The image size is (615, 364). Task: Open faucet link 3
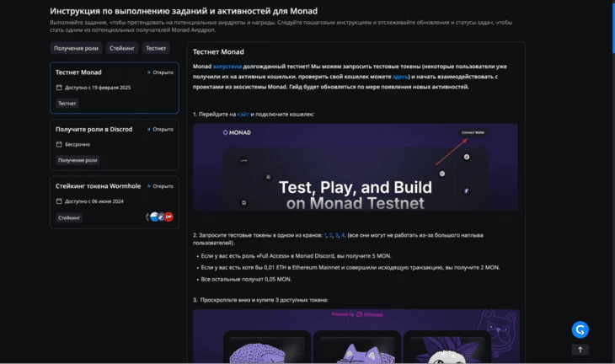click(336, 235)
